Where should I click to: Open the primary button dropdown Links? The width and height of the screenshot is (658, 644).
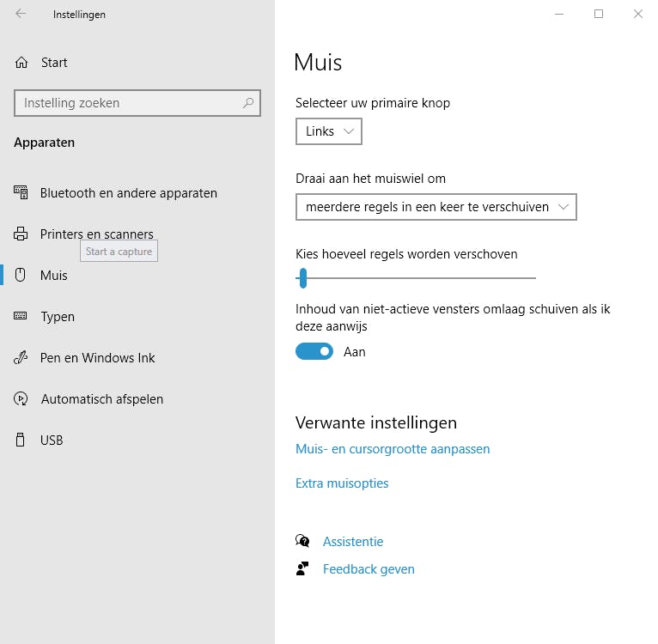(x=329, y=131)
